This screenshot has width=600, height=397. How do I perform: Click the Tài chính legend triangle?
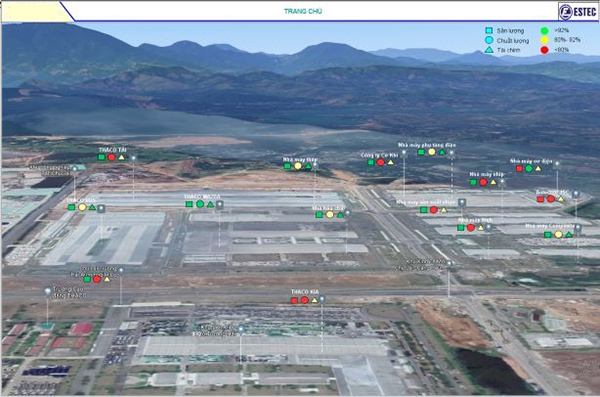pyautogui.click(x=489, y=50)
